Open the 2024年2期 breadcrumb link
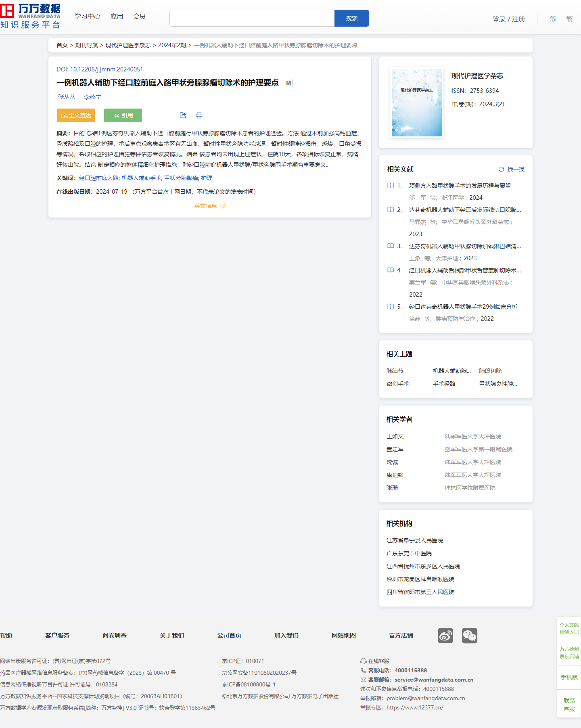The width and height of the screenshot is (581, 728). [x=172, y=45]
